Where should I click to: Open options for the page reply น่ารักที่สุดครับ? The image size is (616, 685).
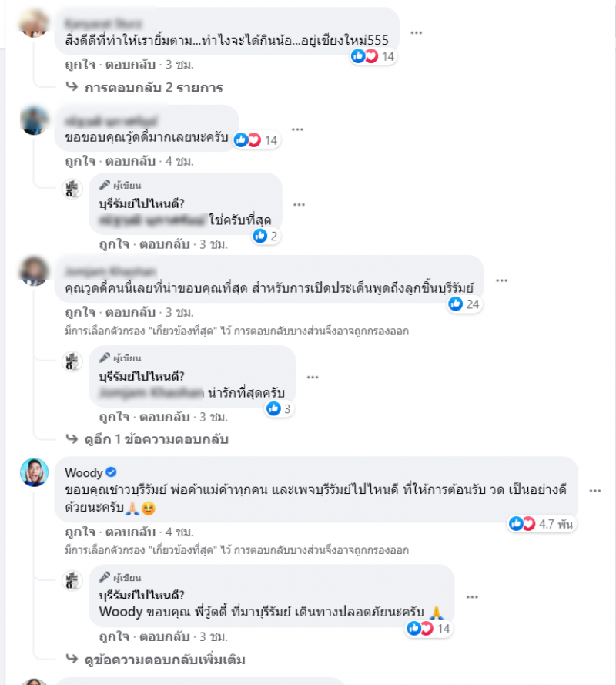(313, 378)
